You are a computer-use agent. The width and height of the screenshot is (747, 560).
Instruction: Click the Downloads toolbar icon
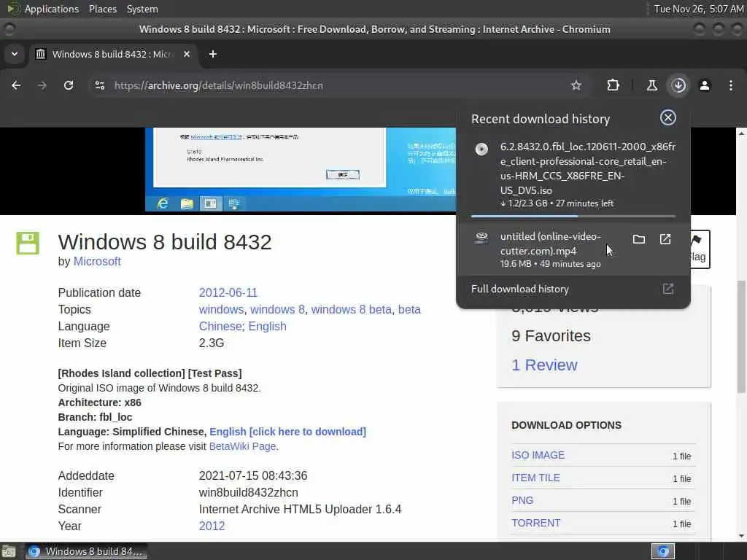(678, 85)
